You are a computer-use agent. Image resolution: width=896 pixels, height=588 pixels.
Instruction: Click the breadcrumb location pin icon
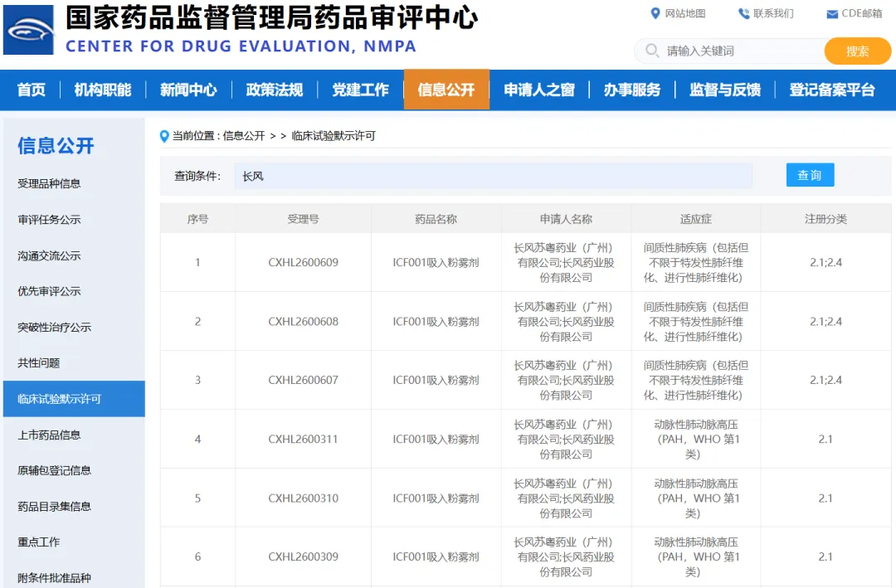click(x=164, y=136)
